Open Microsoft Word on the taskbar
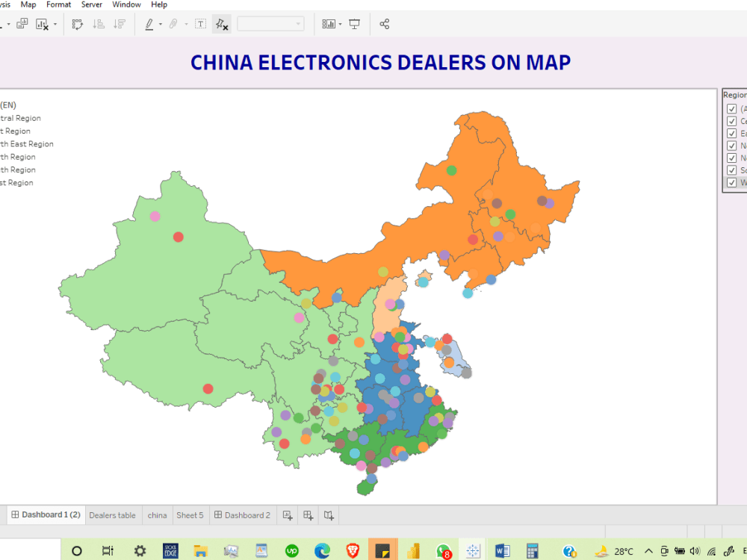This screenshot has width=747, height=560. [x=502, y=551]
